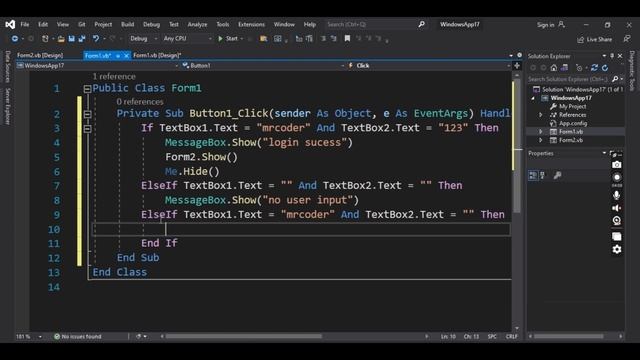Open the Click event dropdown
Screen dimensions: 640x360
click(x=429, y=66)
